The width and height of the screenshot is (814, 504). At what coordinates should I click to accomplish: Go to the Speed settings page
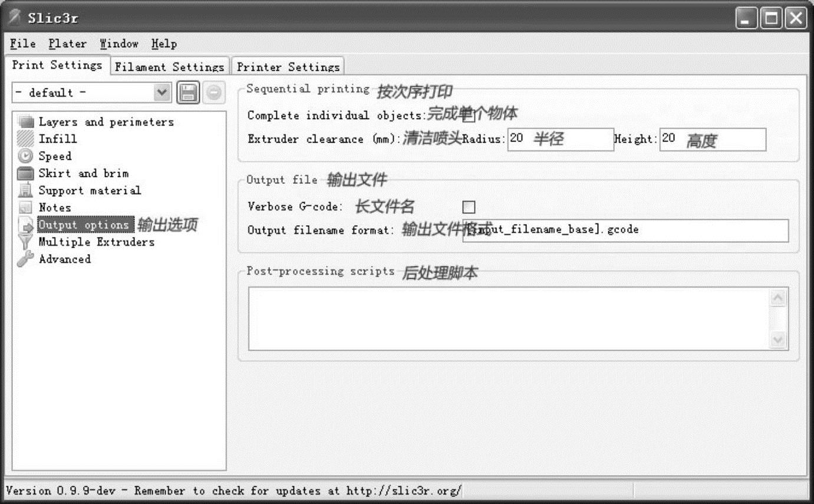(55, 156)
